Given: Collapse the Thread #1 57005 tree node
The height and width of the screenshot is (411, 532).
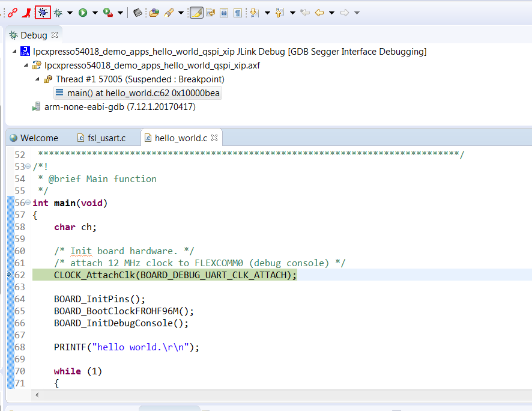Looking at the screenshot, I should pyautogui.click(x=37, y=79).
